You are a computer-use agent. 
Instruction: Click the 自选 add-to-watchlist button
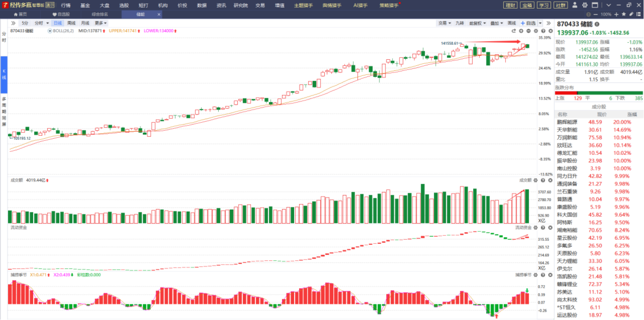(x=528, y=23)
